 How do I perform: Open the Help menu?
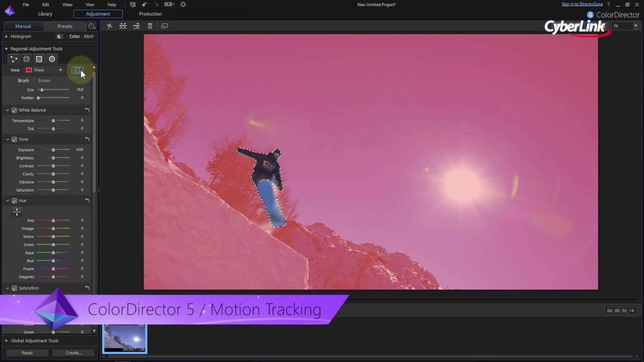point(112,5)
